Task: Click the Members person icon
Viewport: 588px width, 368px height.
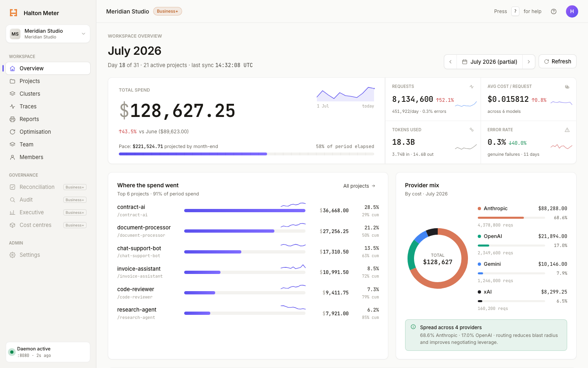Action: pyautogui.click(x=13, y=157)
